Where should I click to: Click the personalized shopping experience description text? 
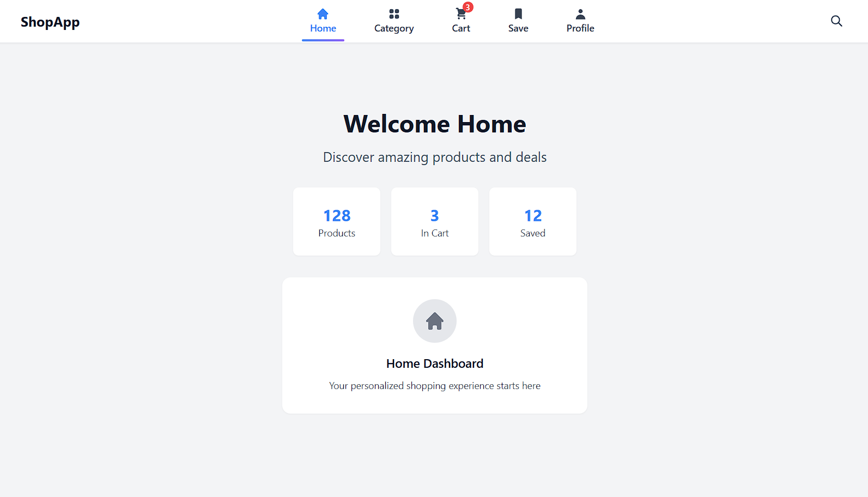(434, 386)
